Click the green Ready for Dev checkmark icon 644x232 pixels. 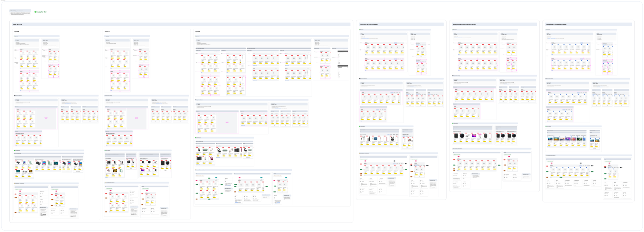pyautogui.click(x=35, y=12)
